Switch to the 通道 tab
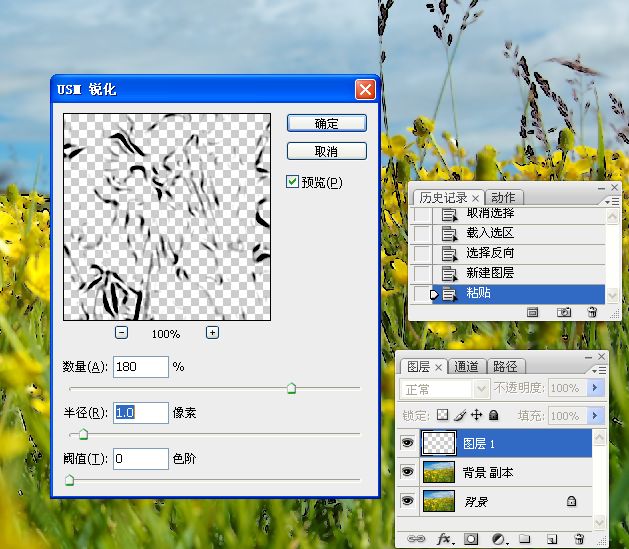The image size is (629, 549). point(467,367)
